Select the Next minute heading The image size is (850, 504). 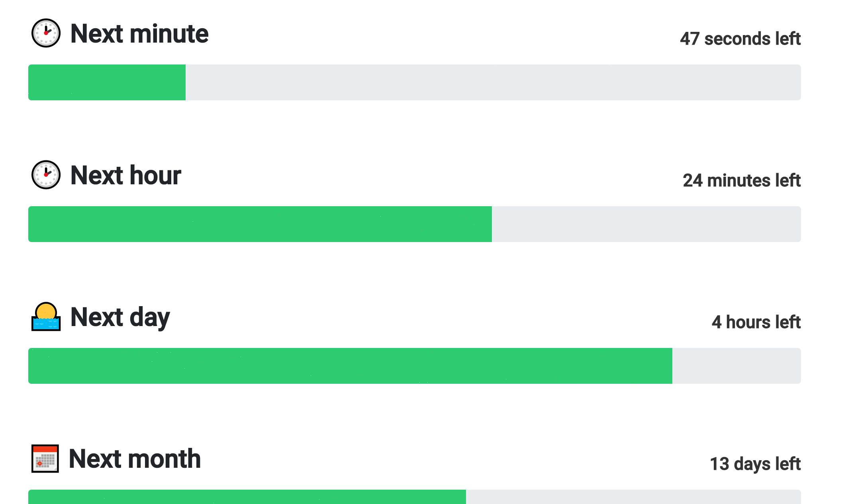coord(139,33)
